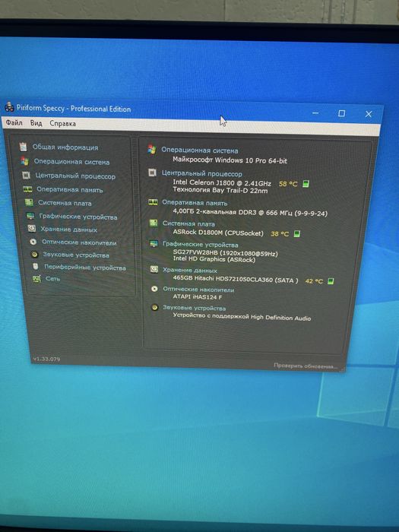Click the speaker icon in the sidebar
399x532 pixels.
click(34, 254)
